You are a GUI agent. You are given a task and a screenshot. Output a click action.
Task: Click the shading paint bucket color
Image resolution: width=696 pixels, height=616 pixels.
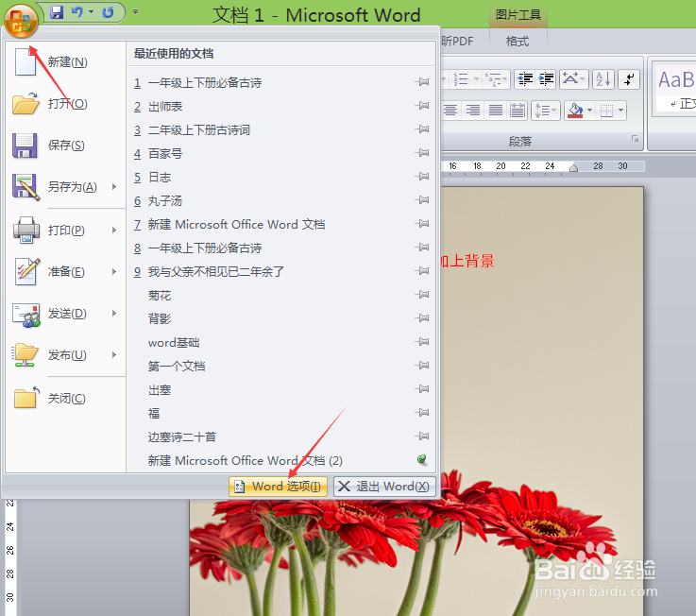point(575,111)
